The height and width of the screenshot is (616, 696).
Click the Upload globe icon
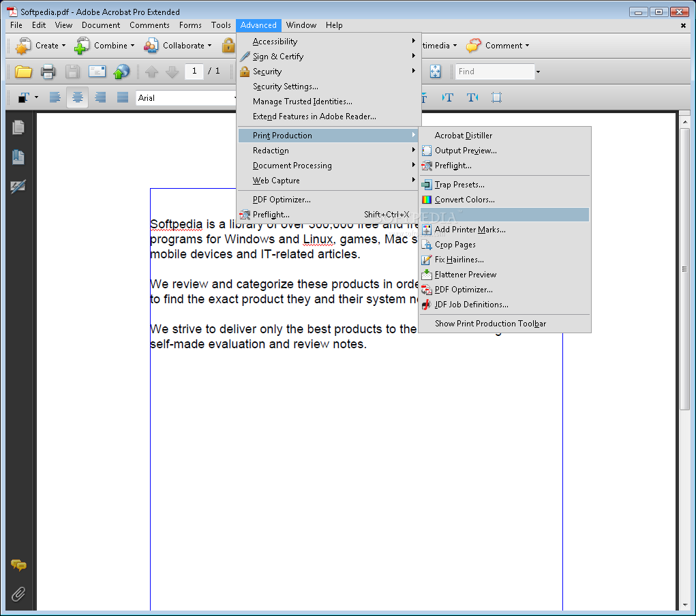coord(121,72)
